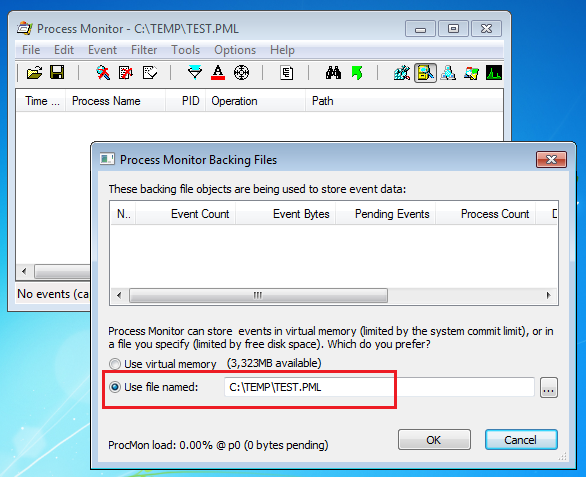Click the Time column header in main window
The width and height of the screenshot is (586, 477).
(41, 101)
